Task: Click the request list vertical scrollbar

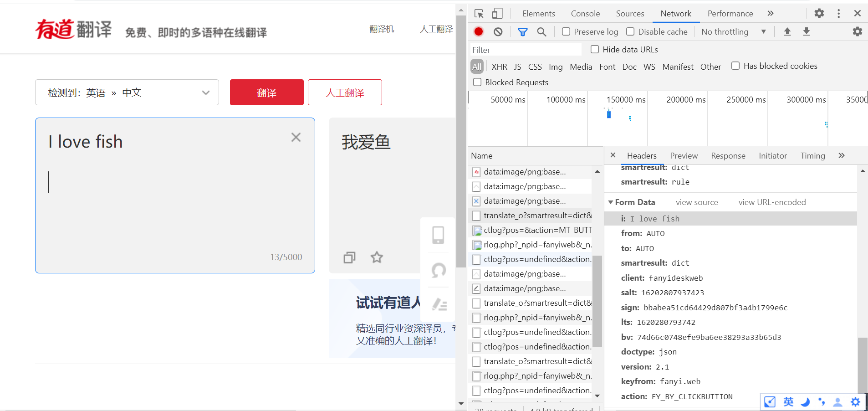Action: [597, 301]
